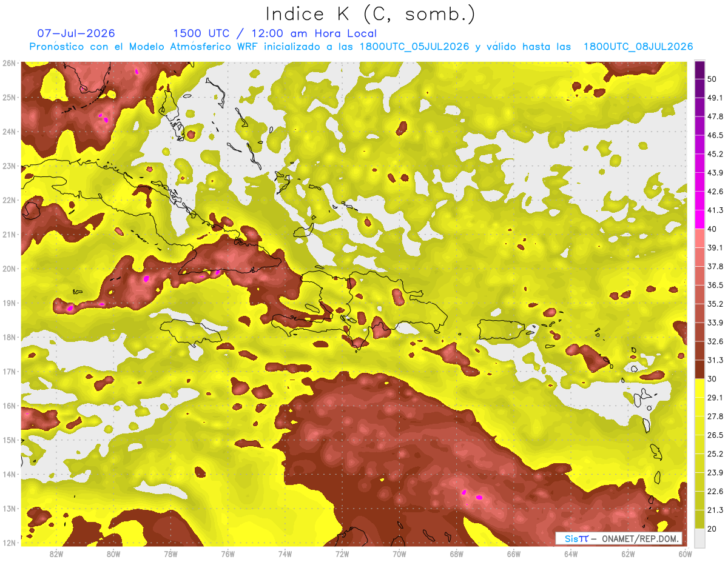Image resolution: width=728 pixels, height=562 pixels.
Task: Click the colorbar value "39.1"
Action: 715,247
